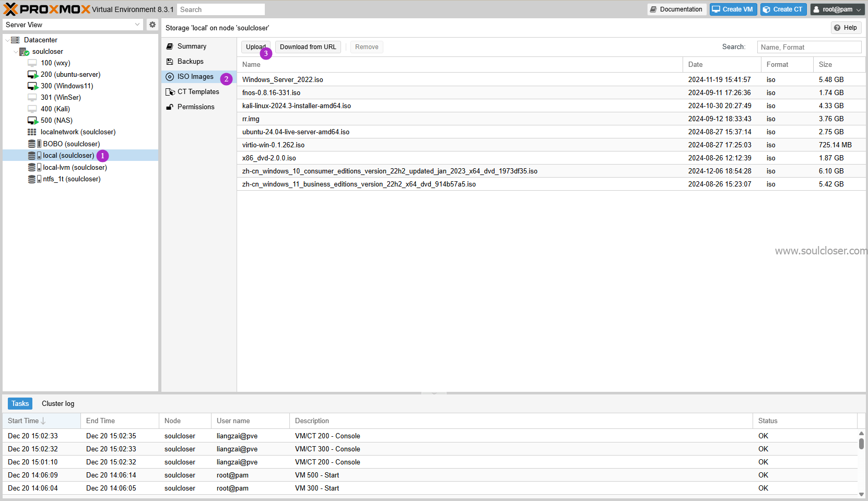Viewport: 868px width, 501px height.
Task: Focus the Name, Format search box
Action: click(809, 47)
